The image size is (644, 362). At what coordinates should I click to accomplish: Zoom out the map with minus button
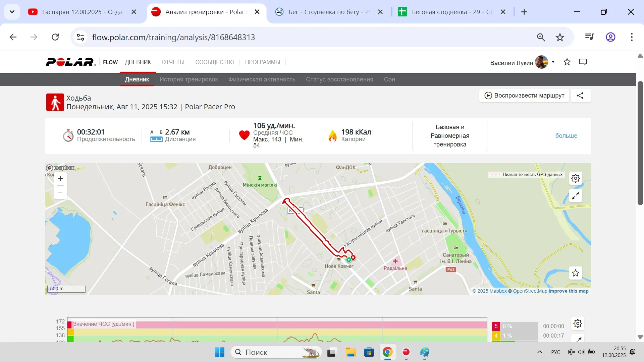(x=60, y=192)
